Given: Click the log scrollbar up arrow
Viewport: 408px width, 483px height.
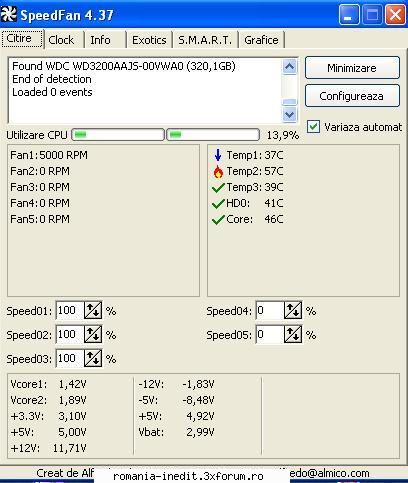Looking at the screenshot, I should [289, 67].
